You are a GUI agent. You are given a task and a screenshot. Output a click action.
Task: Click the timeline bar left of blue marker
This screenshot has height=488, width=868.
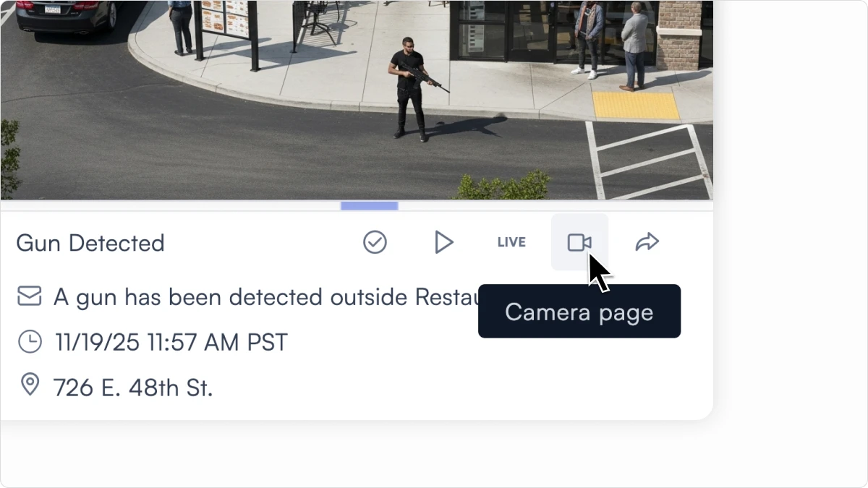pos(171,206)
